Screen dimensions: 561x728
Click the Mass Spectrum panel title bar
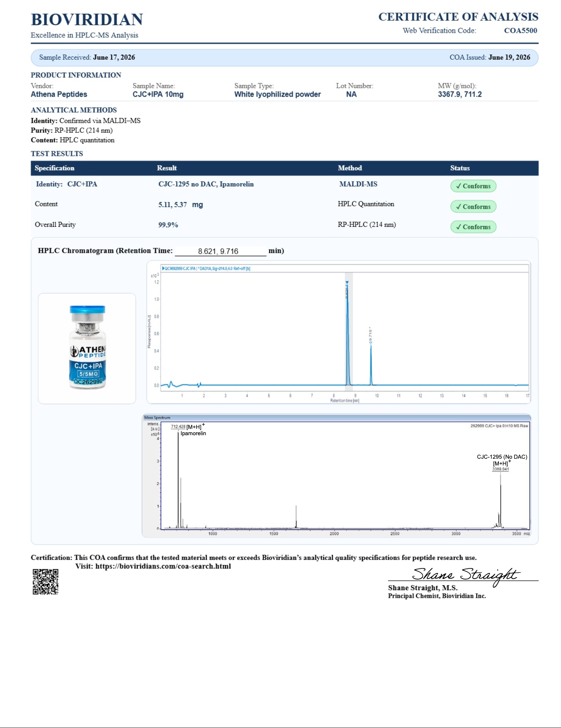point(337,418)
